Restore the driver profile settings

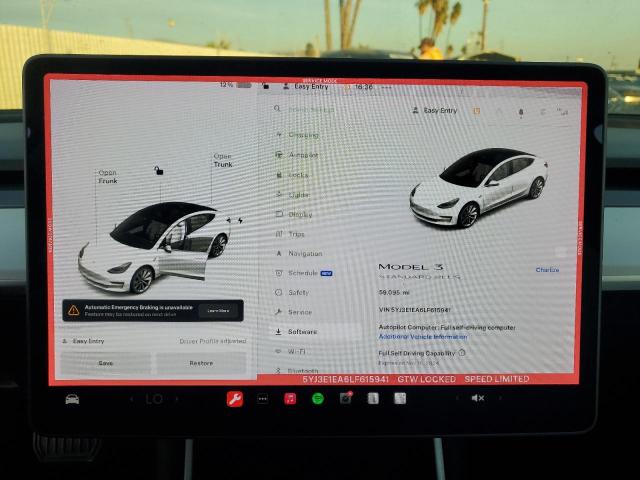(201, 363)
